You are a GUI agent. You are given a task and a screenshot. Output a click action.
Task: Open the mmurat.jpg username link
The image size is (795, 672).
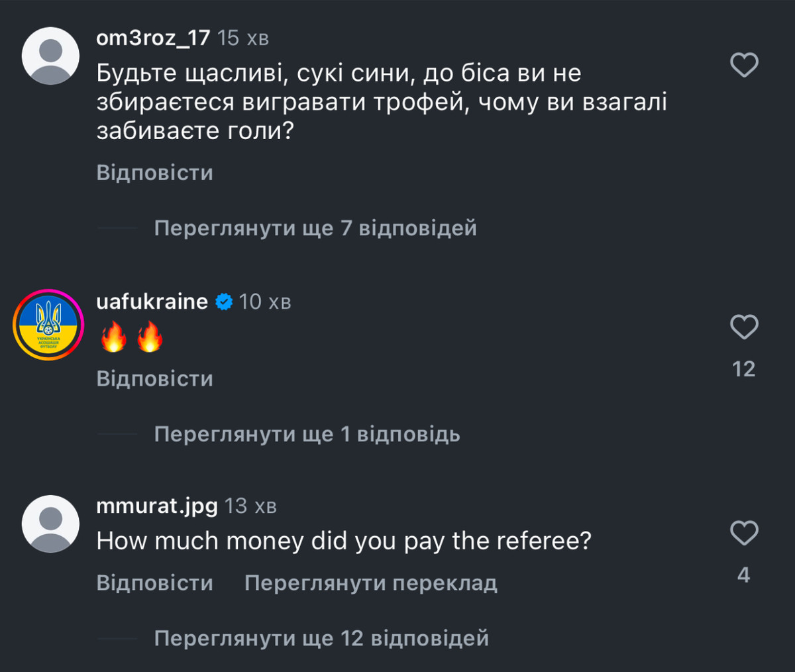[x=156, y=506]
